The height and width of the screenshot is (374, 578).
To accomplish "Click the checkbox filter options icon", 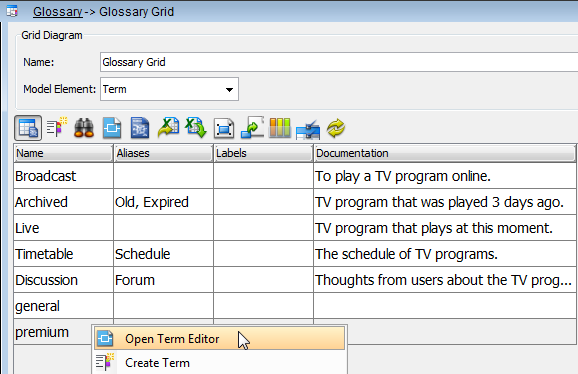I will point(308,130).
